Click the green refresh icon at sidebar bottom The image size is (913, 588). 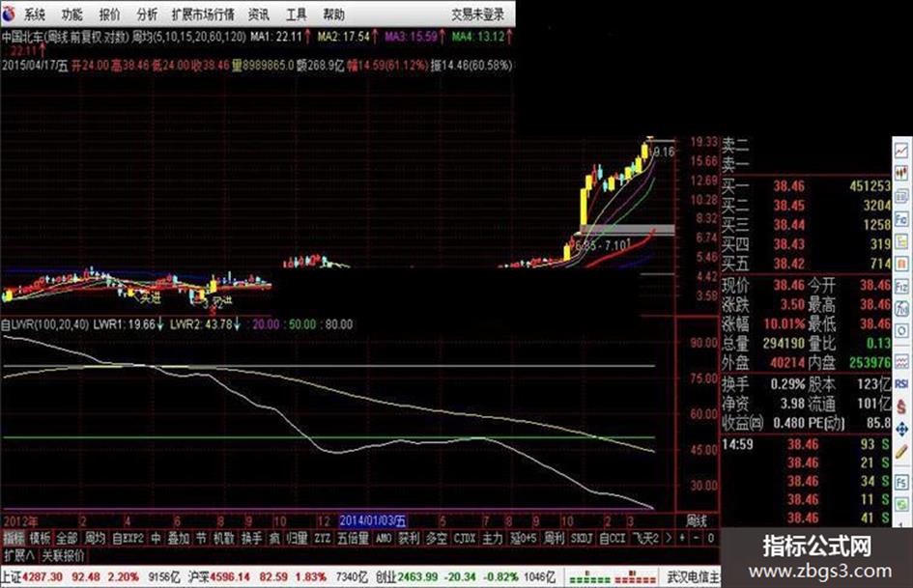coord(902,504)
